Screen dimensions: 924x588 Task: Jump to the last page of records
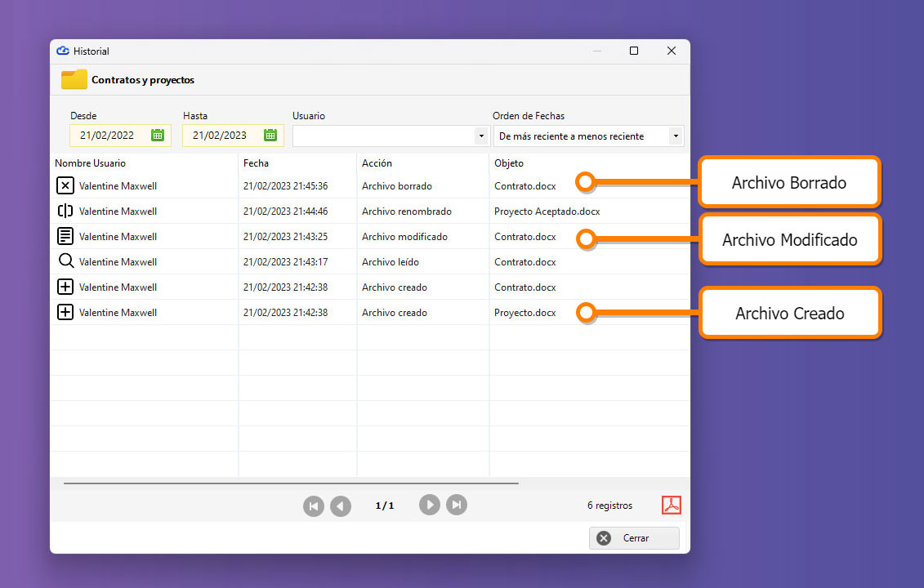tap(457, 505)
